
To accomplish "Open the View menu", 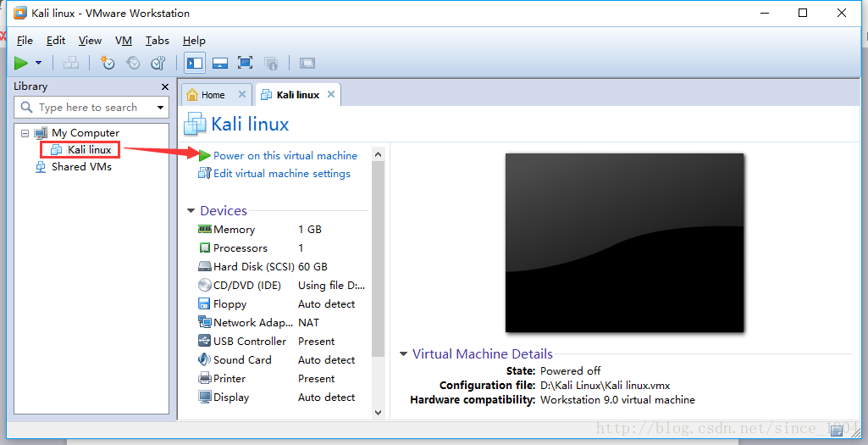I will (90, 41).
